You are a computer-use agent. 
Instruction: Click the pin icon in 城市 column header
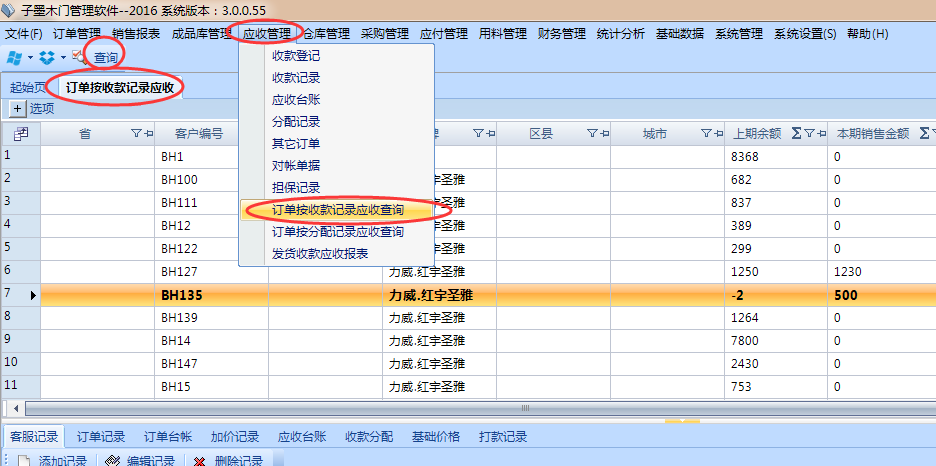(x=719, y=133)
